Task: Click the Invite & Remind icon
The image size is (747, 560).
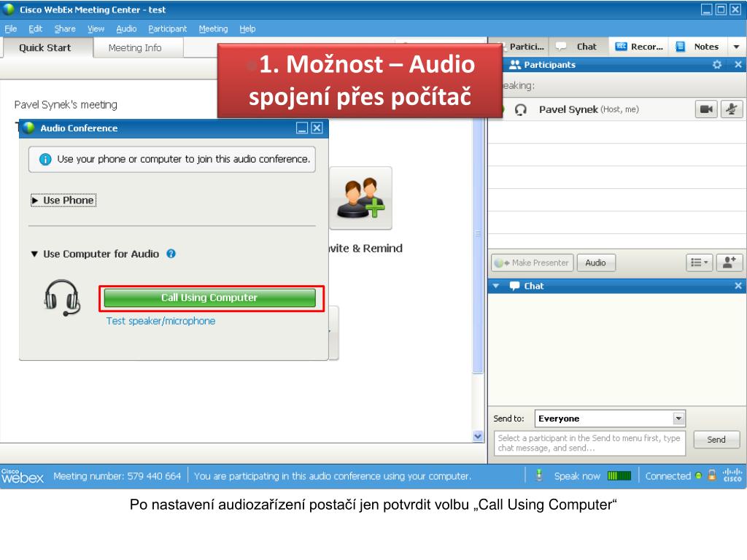Action: point(360,198)
